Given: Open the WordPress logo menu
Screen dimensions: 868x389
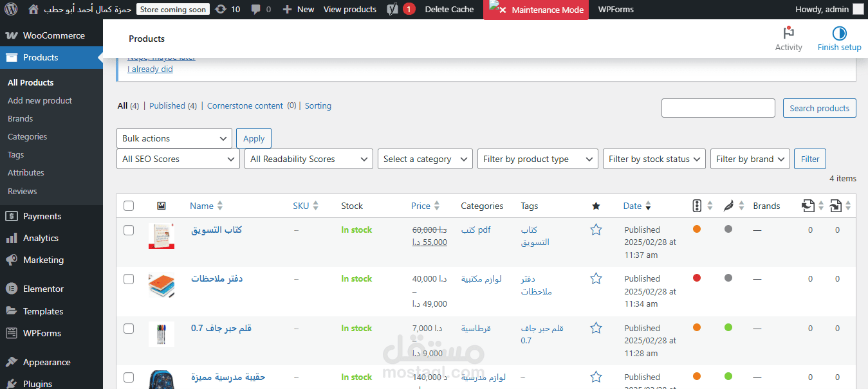Looking at the screenshot, I should 12,10.
